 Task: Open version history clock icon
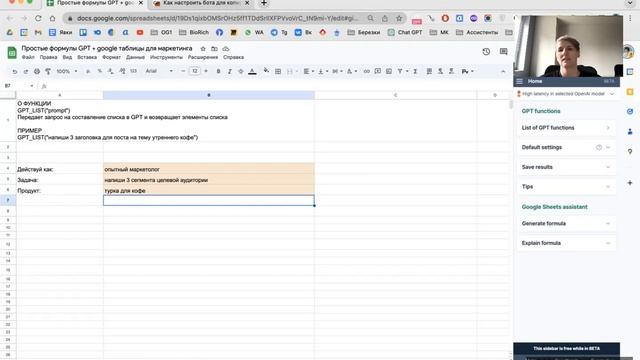point(486,52)
